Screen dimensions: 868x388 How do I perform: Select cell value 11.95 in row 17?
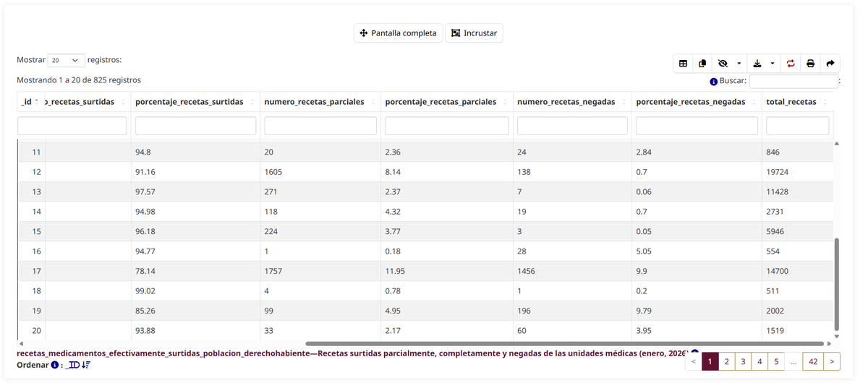click(x=396, y=271)
